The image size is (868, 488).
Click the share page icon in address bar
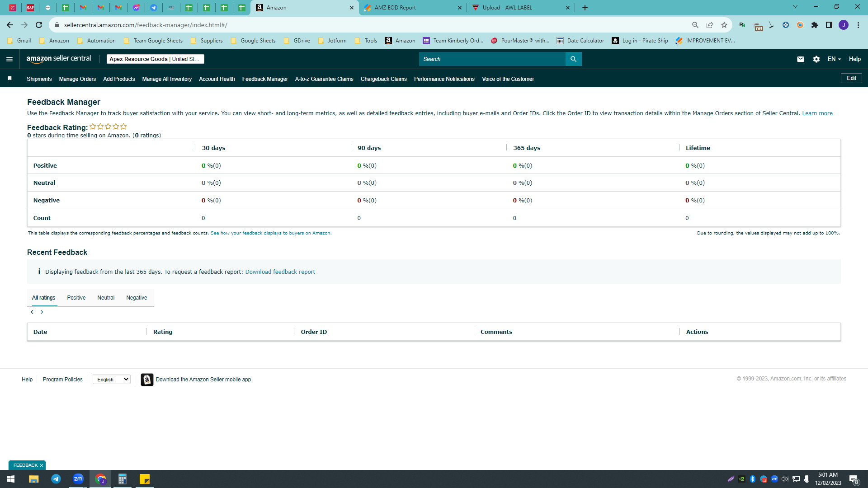coord(710,25)
